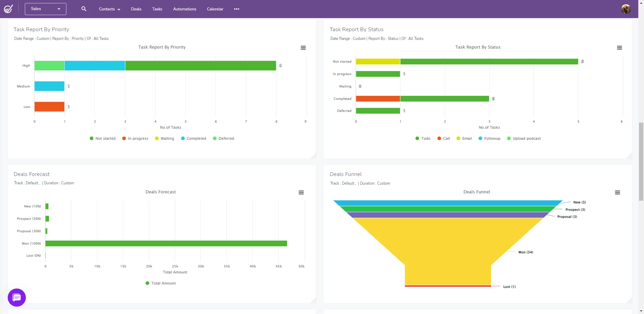Click the In progress status bar
Screen dimensions: 644x314
click(x=378, y=74)
